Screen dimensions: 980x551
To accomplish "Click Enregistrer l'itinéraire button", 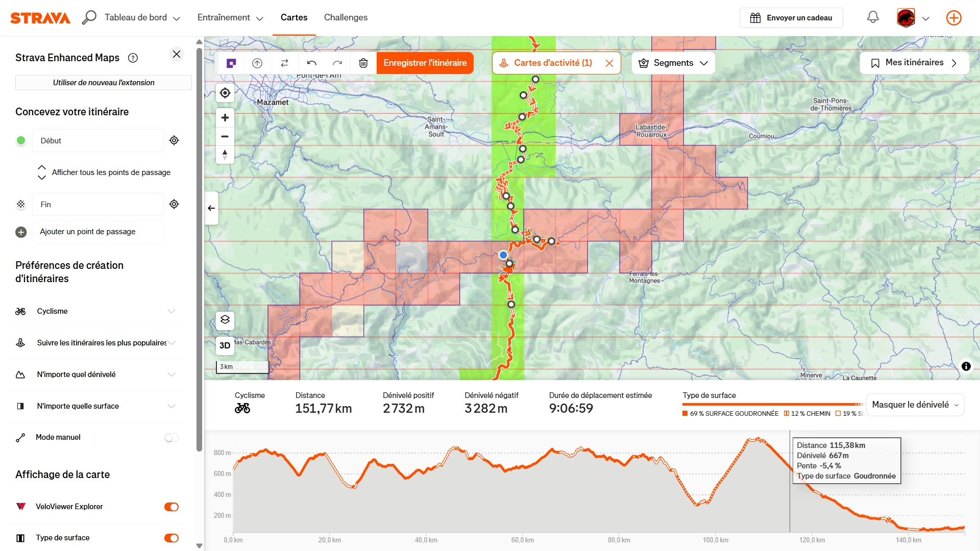I will 425,63.
